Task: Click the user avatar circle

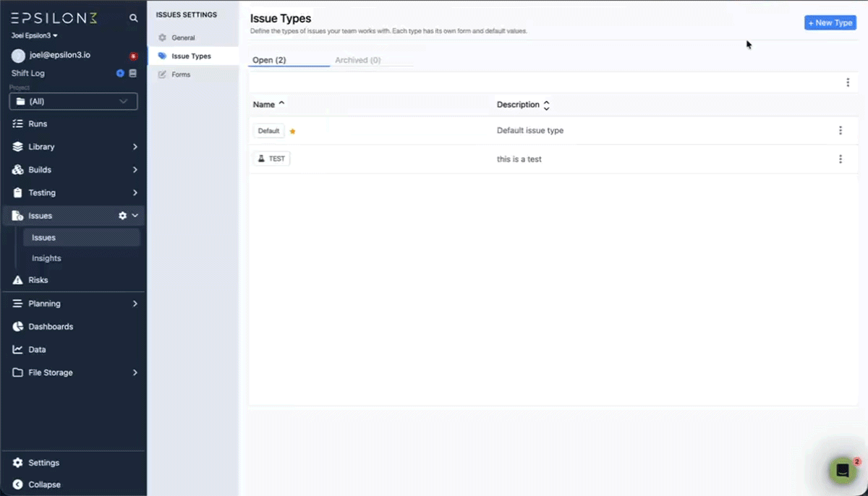Action: tap(18, 56)
